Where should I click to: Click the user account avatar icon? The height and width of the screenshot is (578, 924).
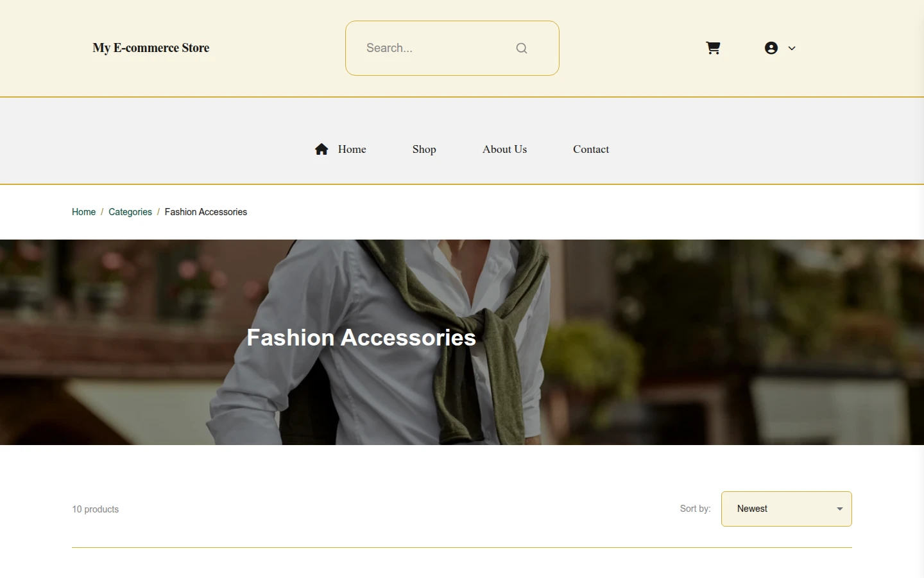771,48
